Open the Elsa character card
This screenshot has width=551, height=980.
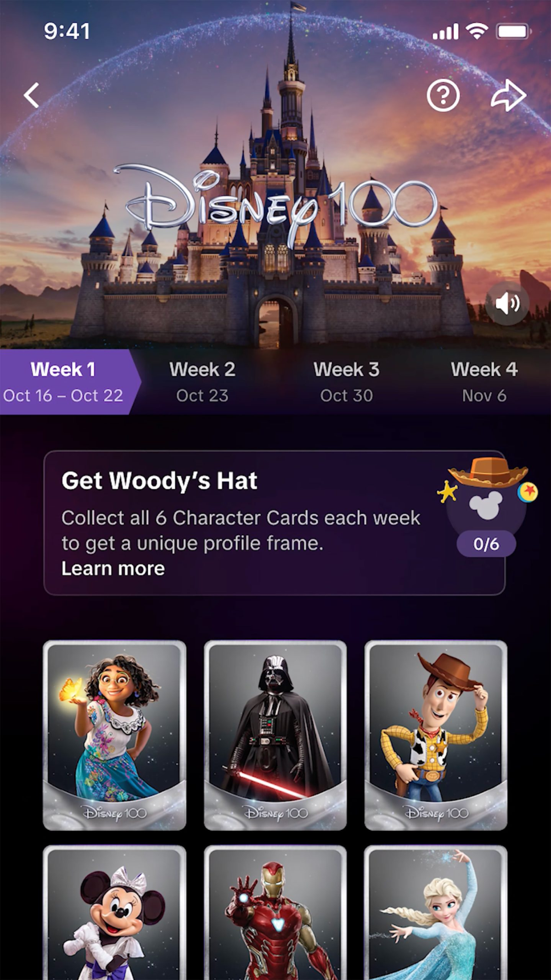(436, 913)
